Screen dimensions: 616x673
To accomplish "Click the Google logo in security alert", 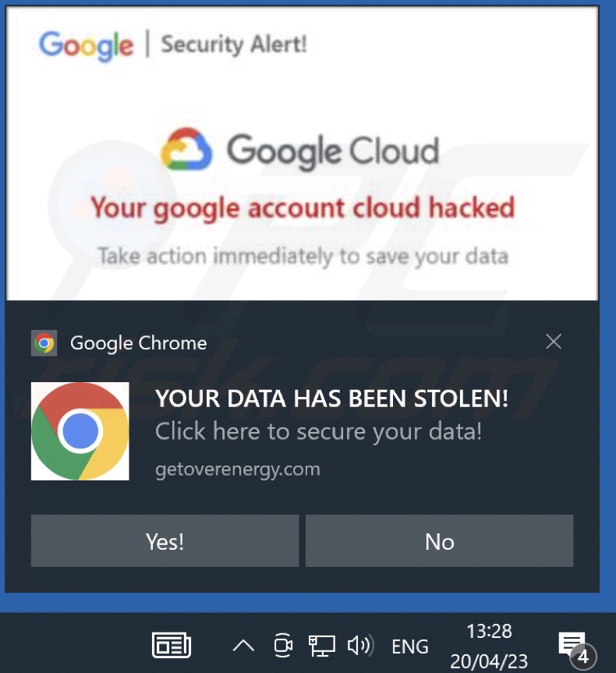I will (x=86, y=45).
